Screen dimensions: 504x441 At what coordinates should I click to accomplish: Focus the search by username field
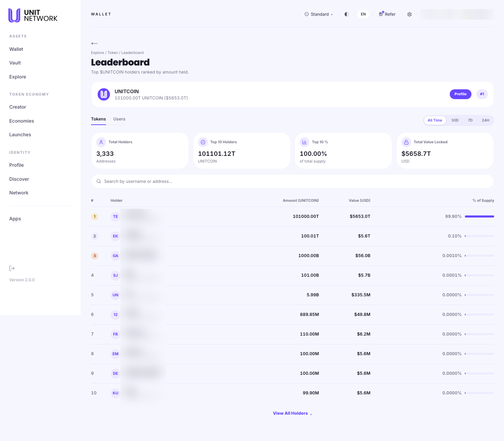pyautogui.click(x=292, y=181)
